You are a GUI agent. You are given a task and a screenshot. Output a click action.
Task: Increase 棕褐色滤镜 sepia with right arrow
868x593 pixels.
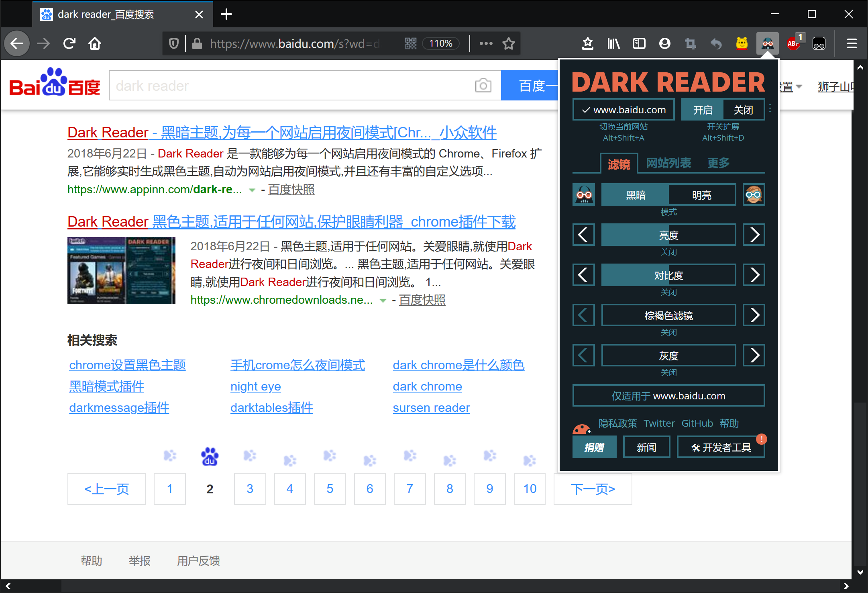coord(754,315)
